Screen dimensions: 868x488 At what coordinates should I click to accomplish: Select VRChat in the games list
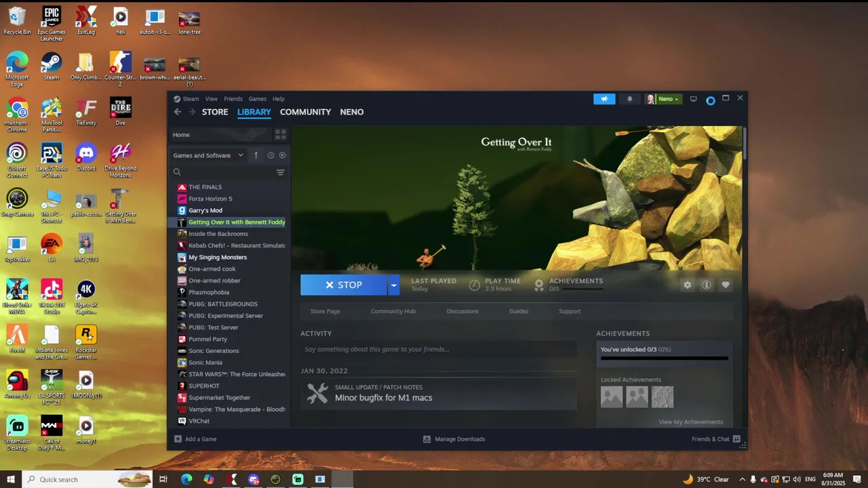click(x=230, y=421)
